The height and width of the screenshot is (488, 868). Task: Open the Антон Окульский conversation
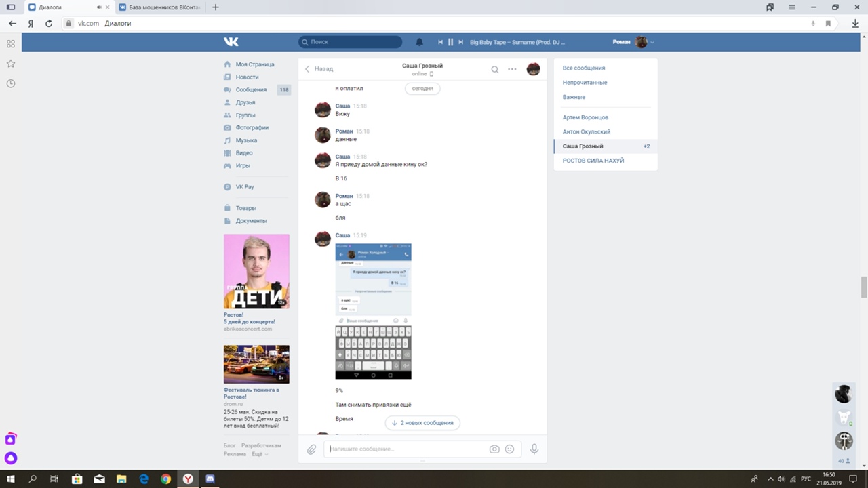click(586, 132)
